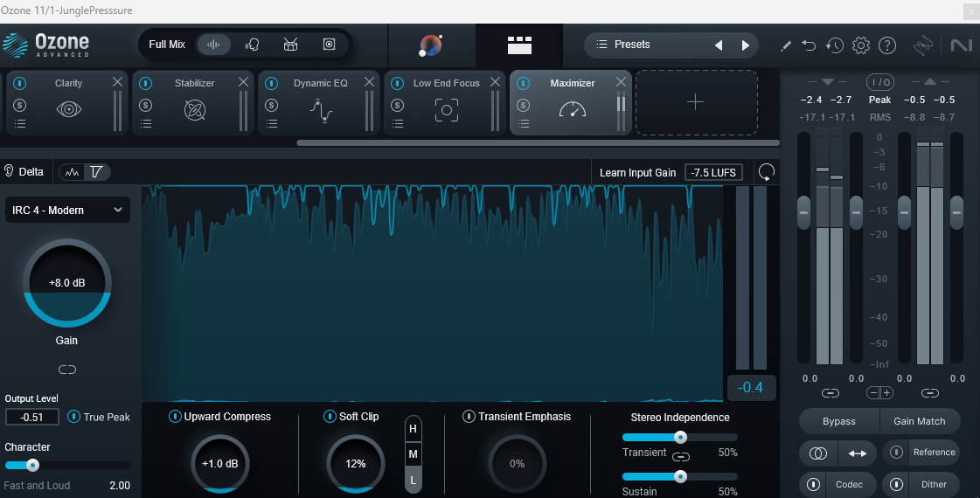This screenshot has height=498, width=980.
Task: Click the swap channels arrow icon
Action: [857, 453]
